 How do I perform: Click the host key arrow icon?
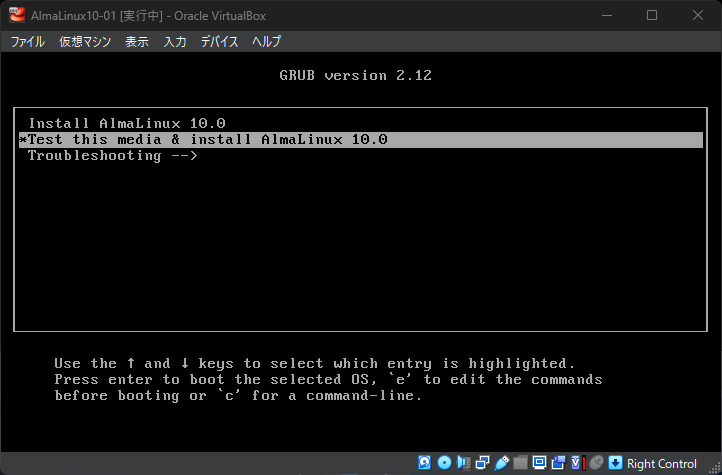click(x=616, y=463)
